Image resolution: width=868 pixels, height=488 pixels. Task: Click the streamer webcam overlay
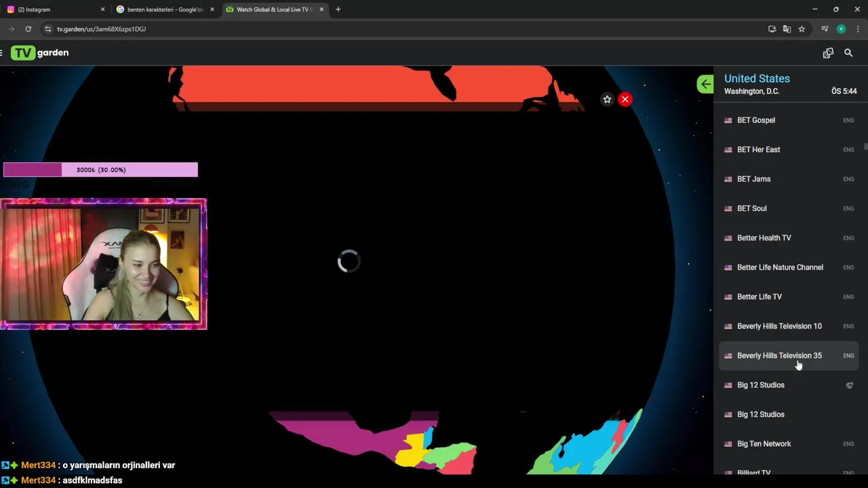(104, 264)
